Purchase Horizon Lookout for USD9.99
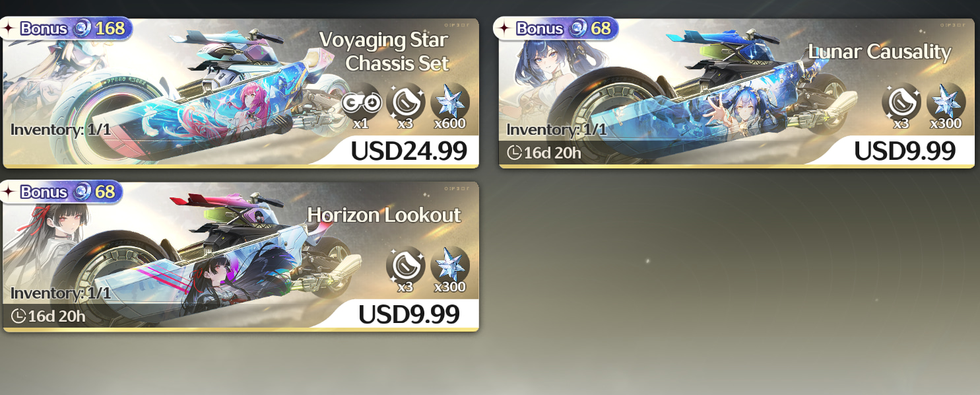 coord(408,314)
